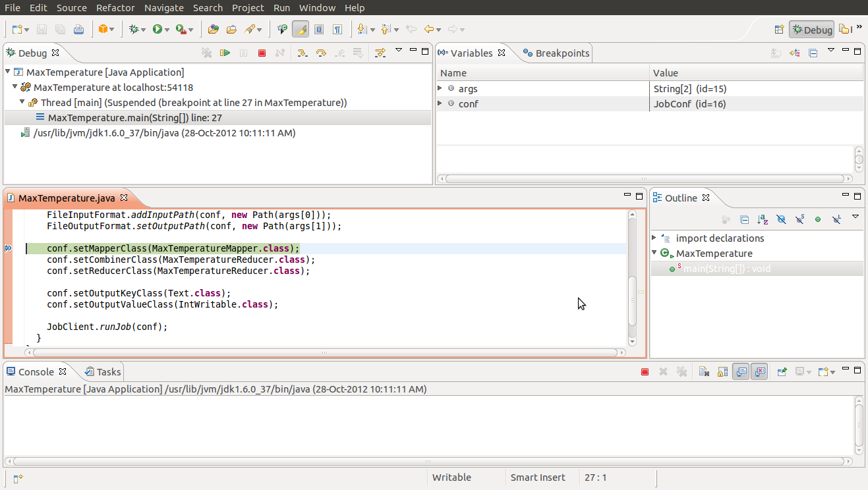Click the Sort icon in Outline toolbar
The image size is (868, 490).
(x=763, y=219)
